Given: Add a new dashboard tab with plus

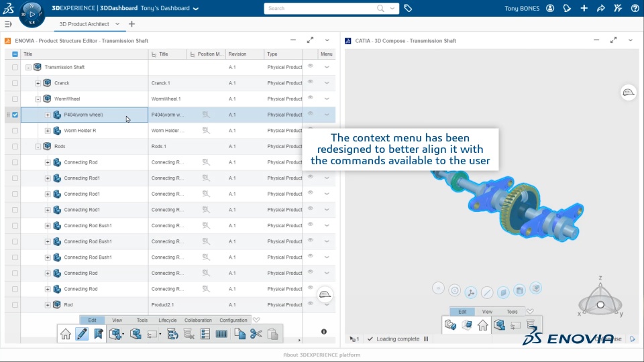Looking at the screenshot, I should coord(132,24).
